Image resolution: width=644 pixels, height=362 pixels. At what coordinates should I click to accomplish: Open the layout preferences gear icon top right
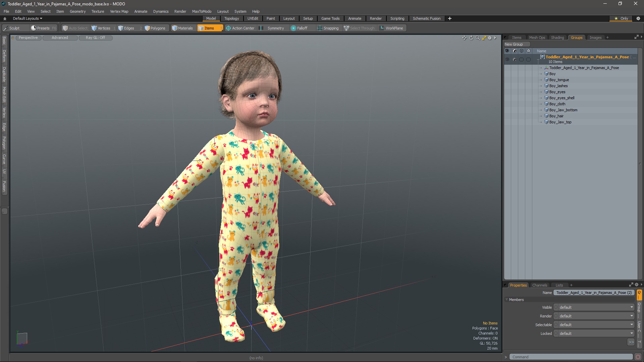pos(638,18)
